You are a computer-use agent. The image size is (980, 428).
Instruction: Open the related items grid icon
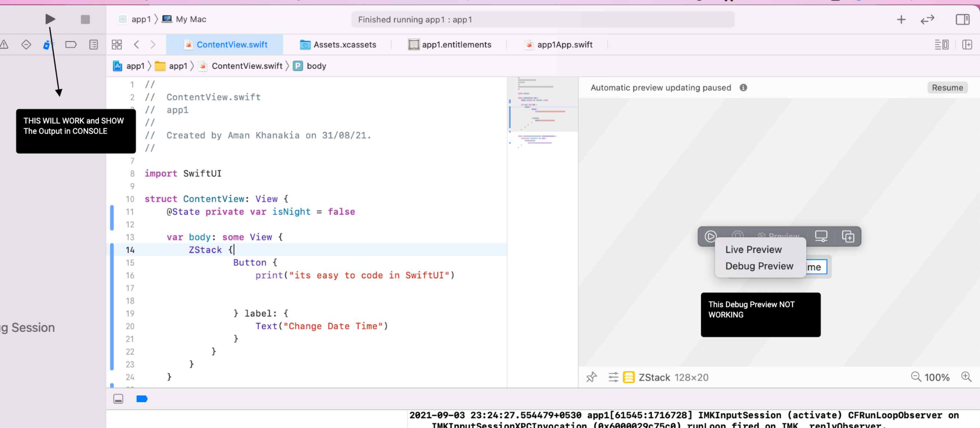(117, 45)
